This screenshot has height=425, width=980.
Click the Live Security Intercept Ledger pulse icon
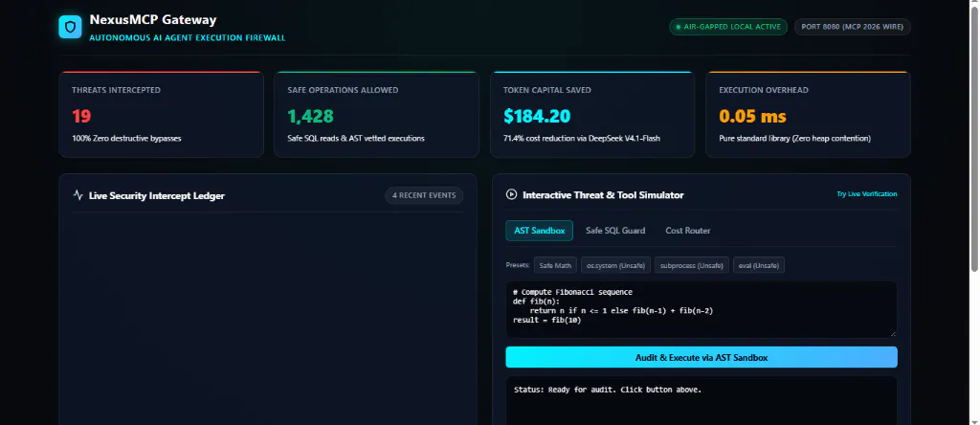click(78, 195)
